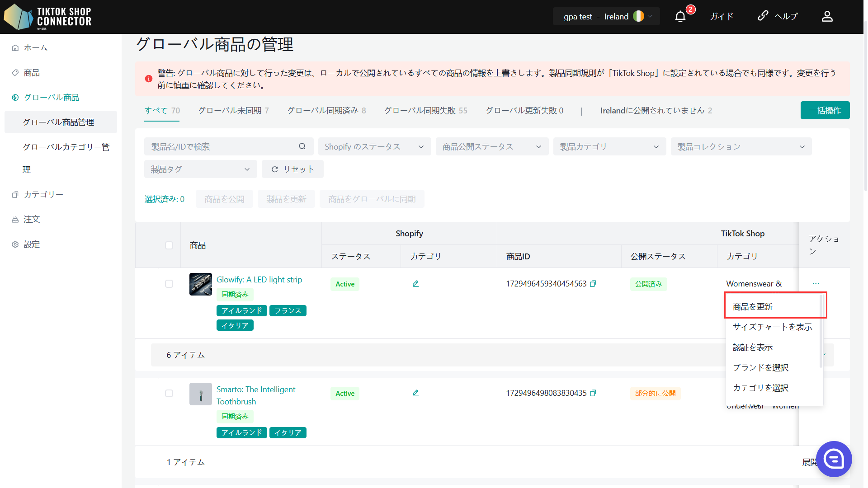Click the 商品を公開 button
This screenshot has width=868, height=488.
[x=225, y=199]
